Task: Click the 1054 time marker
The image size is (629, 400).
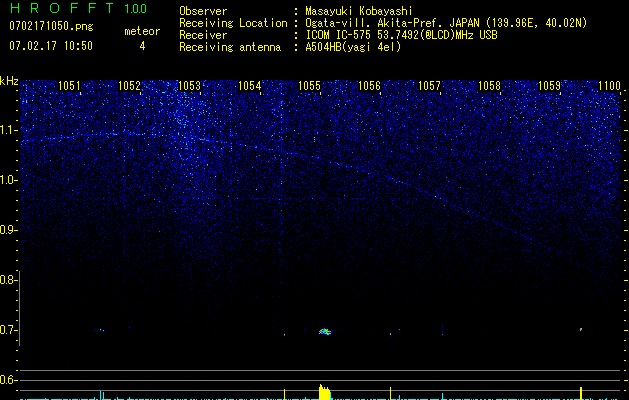Action: [249, 86]
